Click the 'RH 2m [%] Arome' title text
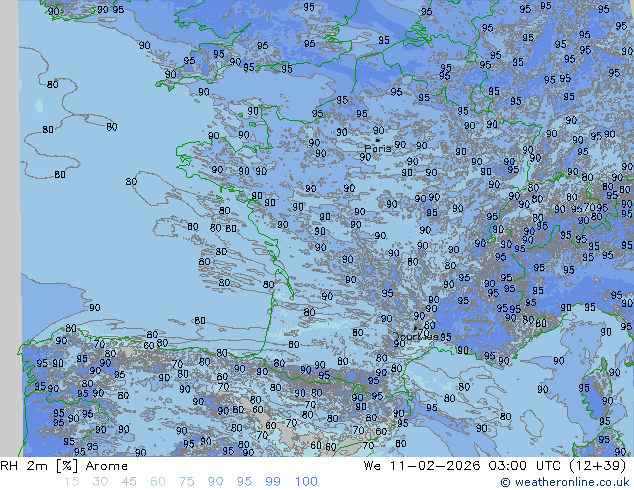This screenshot has height=490, width=634. coord(64,466)
